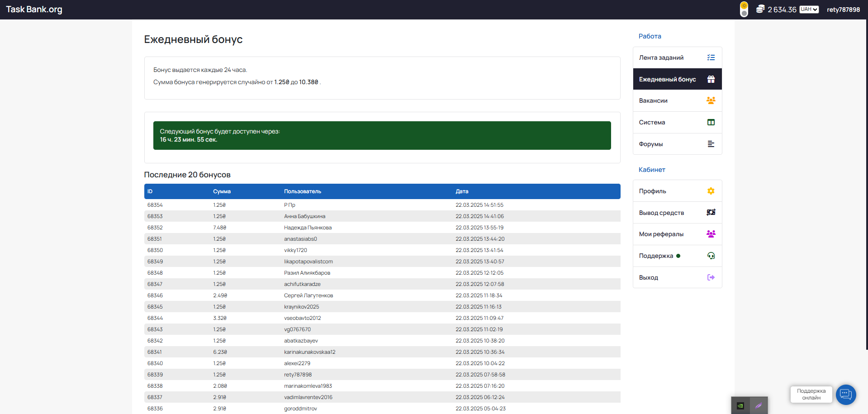Click the rety787898 username in header
Screen dimensions: 868x414
[843, 10]
